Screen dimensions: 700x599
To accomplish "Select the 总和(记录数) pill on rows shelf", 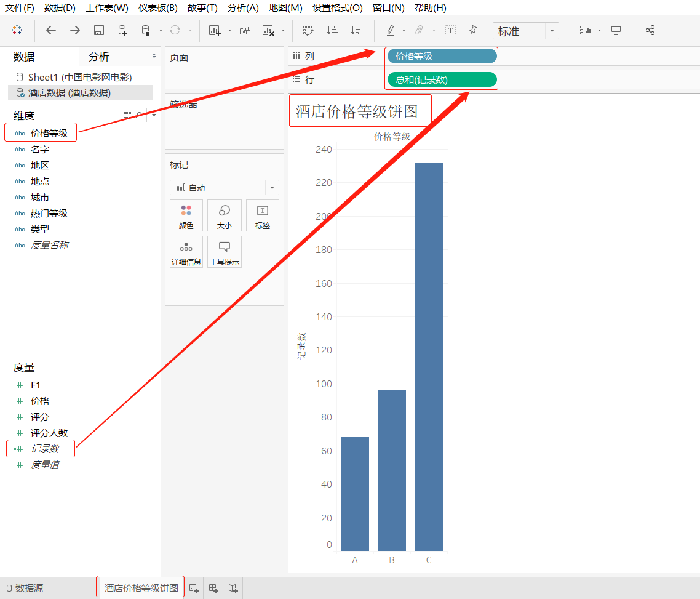I will coord(442,79).
